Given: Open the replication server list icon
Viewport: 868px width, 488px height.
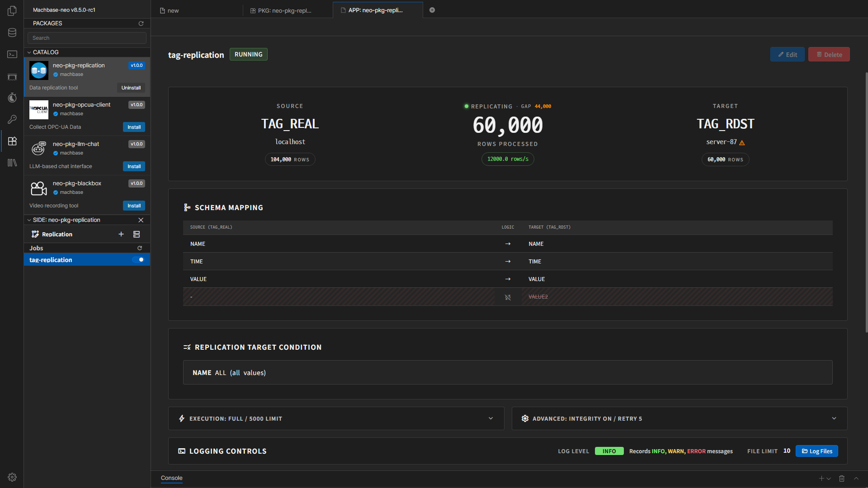Looking at the screenshot, I should coord(137,234).
